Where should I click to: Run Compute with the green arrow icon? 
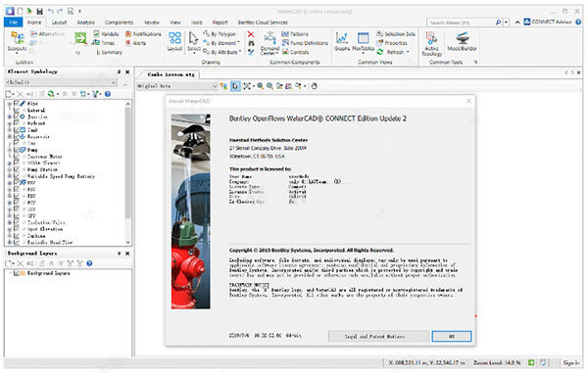[x=80, y=38]
